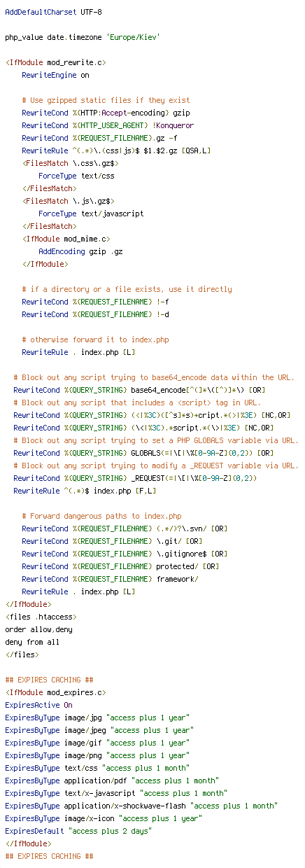Click the '</files>' closing tag

tap(22, 654)
